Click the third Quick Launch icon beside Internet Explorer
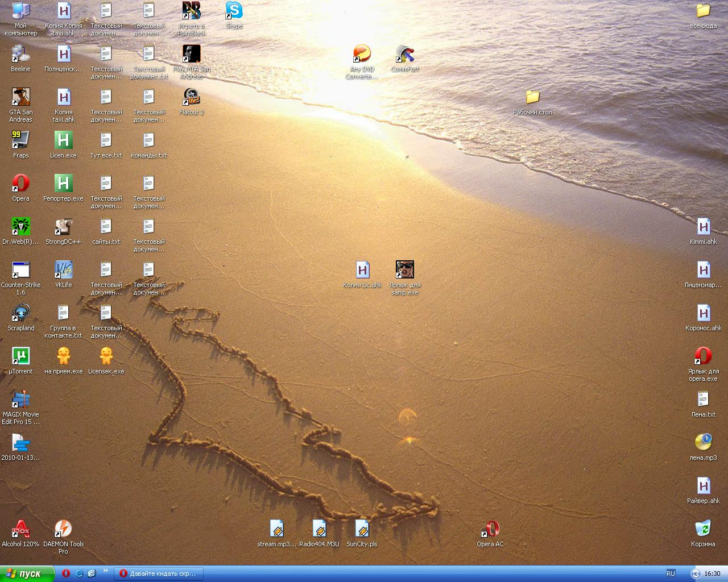 pos(92,573)
